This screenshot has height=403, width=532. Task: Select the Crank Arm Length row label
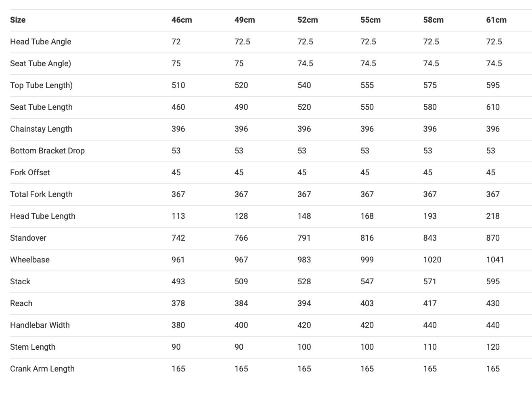[42, 369]
